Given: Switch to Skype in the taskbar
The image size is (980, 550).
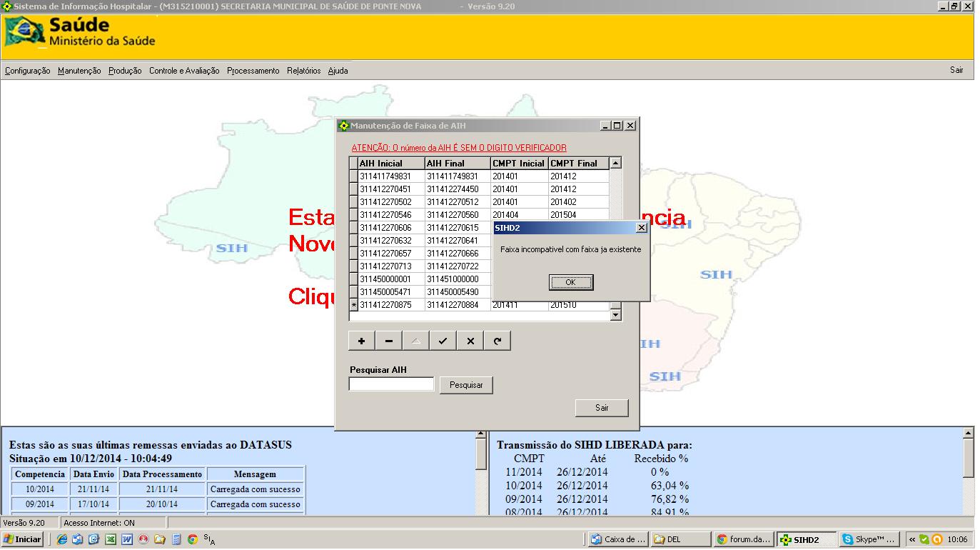Looking at the screenshot, I should [869, 539].
